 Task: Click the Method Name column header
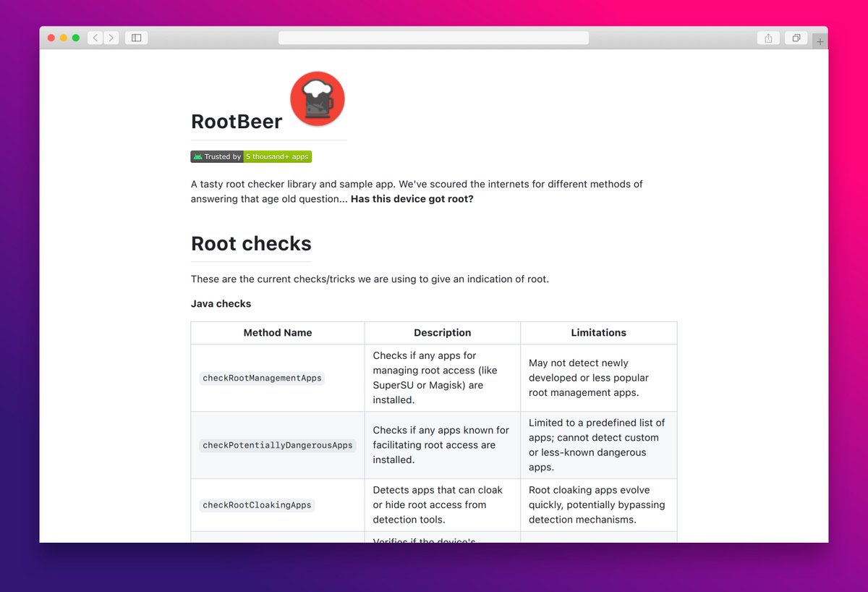pyautogui.click(x=278, y=333)
